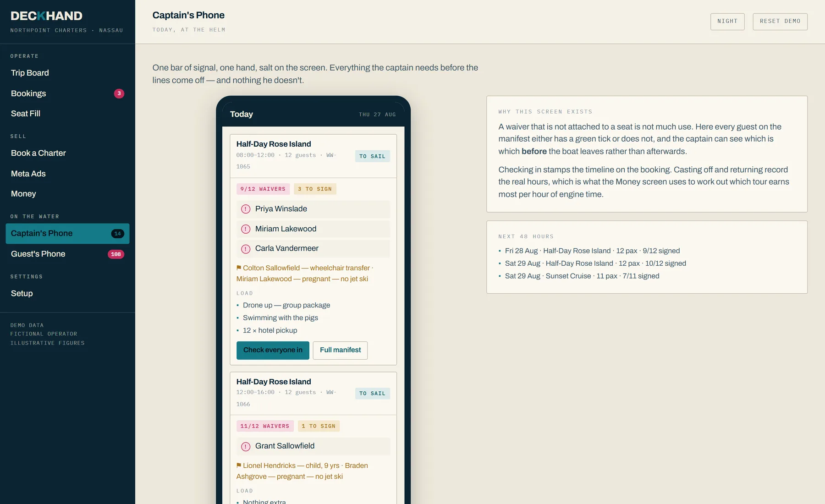Click Swimming with the pigs item
Viewport: 825px width, 504px height.
[x=280, y=318]
